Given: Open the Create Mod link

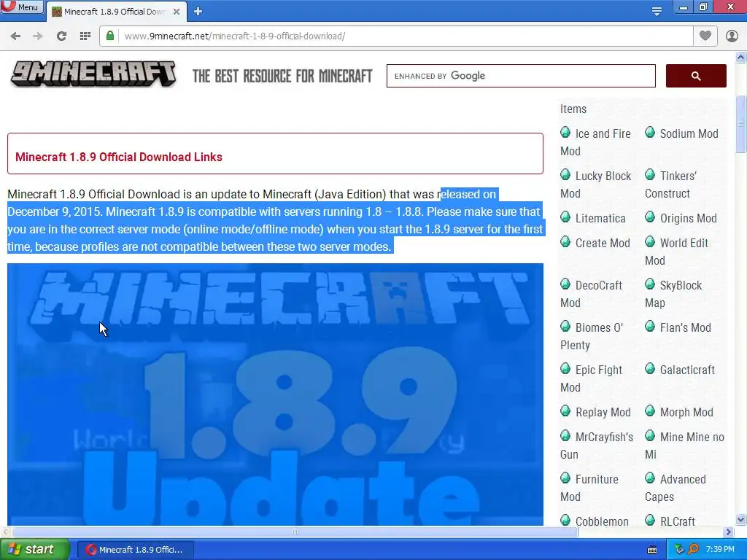Looking at the screenshot, I should 602,244.
